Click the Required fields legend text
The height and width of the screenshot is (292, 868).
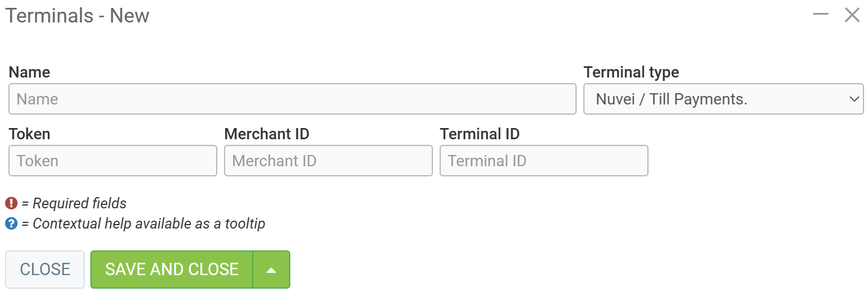coord(74,203)
